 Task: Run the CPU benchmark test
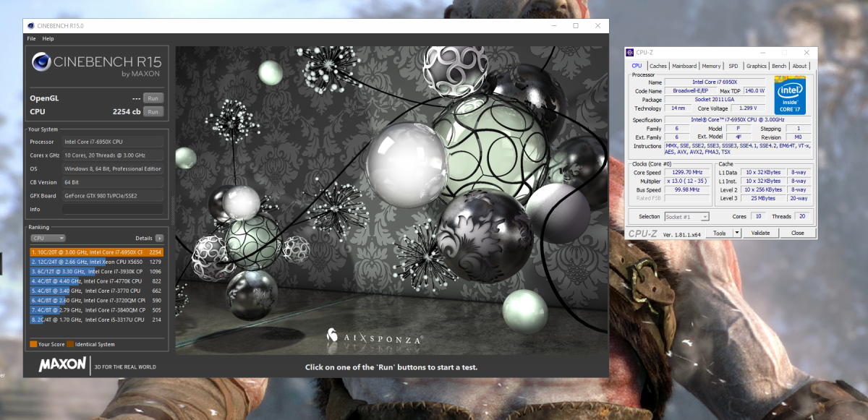tap(153, 111)
